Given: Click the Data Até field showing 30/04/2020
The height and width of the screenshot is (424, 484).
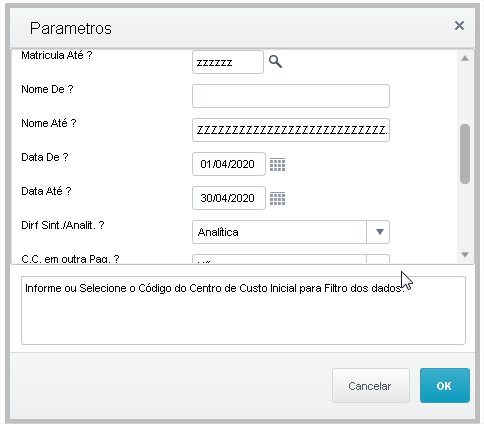Looking at the screenshot, I should [x=229, y=198].
